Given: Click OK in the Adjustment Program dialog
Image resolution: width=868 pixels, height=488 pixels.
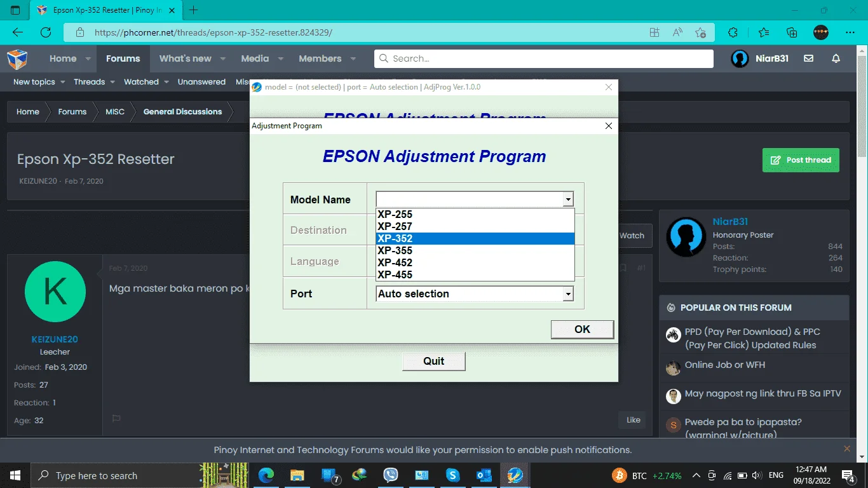Looking at the screenshot, I should tap(582, 329).
